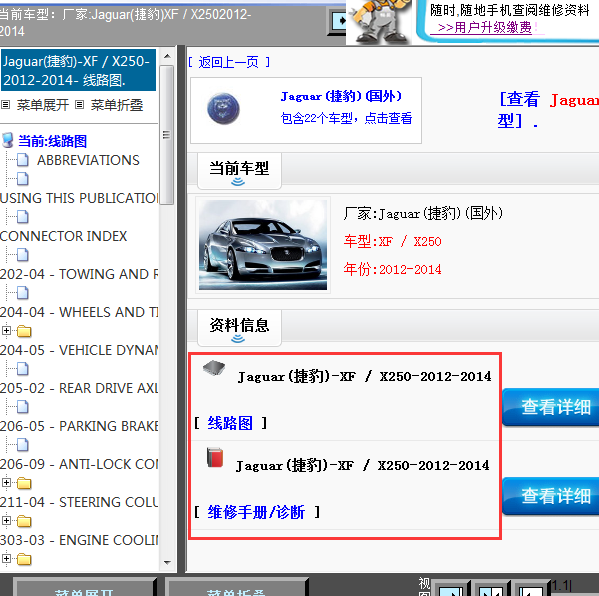Expand the folder below 303-03 ENGINE COOLING
The image size is (599, 596).
pos(6,559)
